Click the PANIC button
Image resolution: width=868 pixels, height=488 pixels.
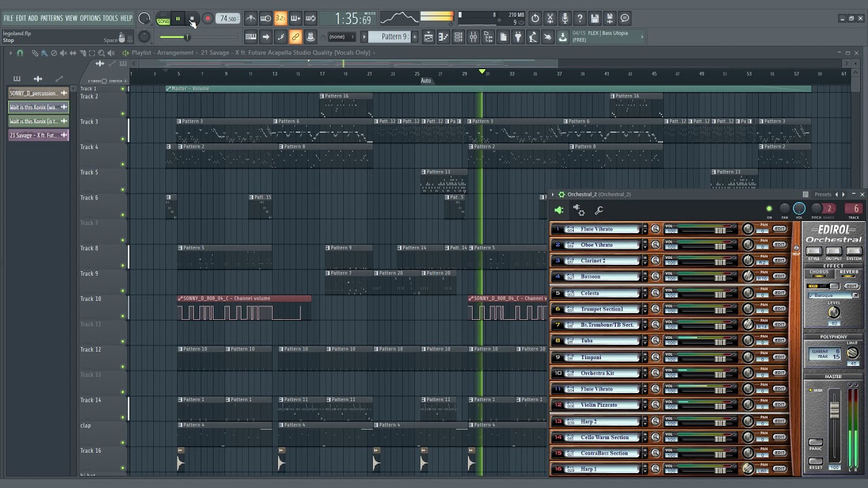pos(816,443)
